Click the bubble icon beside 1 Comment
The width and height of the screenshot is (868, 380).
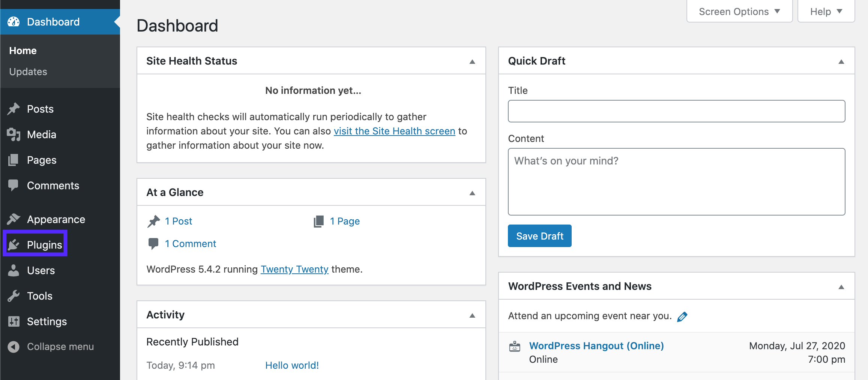coord(153,244)
